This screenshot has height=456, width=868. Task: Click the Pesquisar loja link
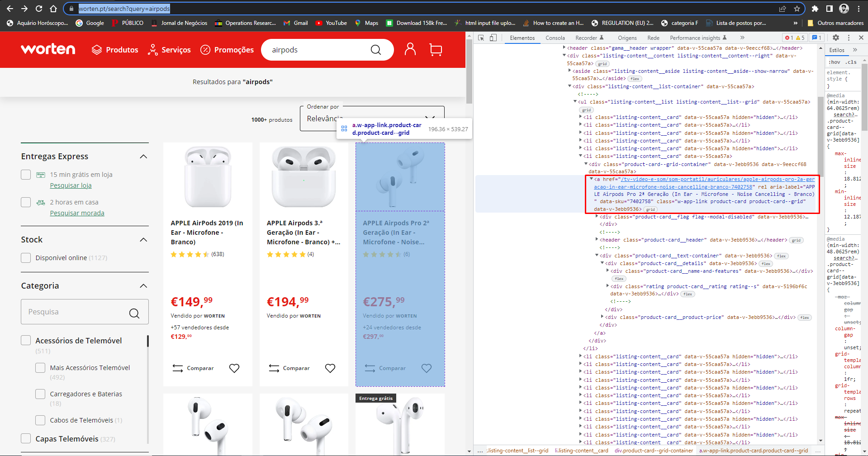[71, 185]
